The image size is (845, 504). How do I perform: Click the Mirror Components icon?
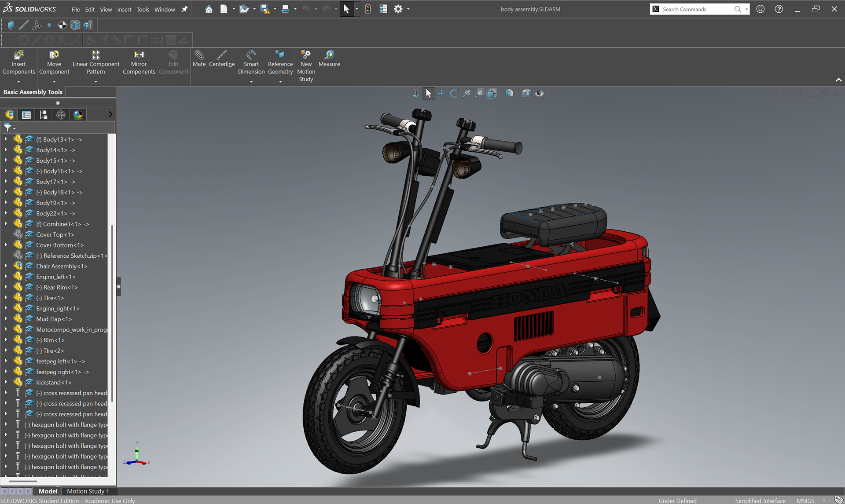click(139, 55)
